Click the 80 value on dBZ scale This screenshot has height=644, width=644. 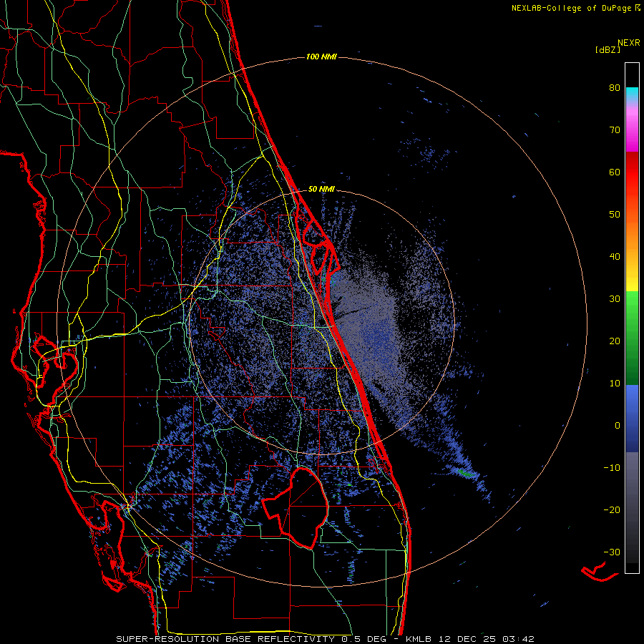615,88
